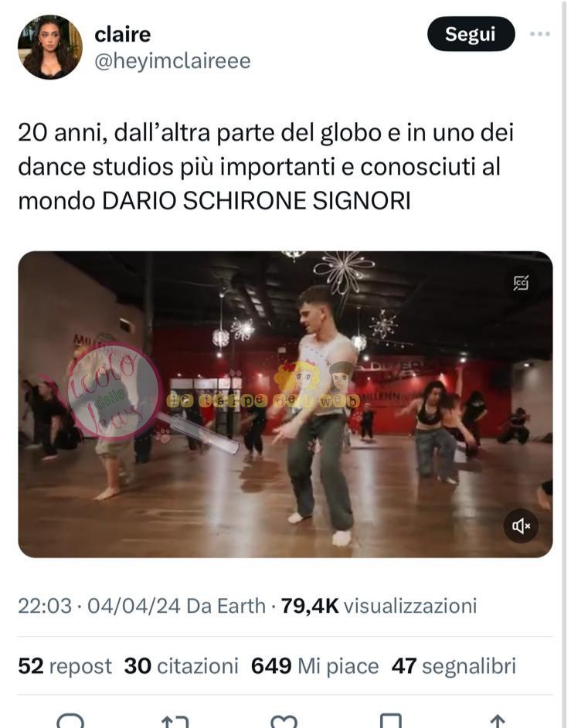The image size is (571, 728).
Task: Follow claire with the Segui button
Action: (x=471, y=34)
